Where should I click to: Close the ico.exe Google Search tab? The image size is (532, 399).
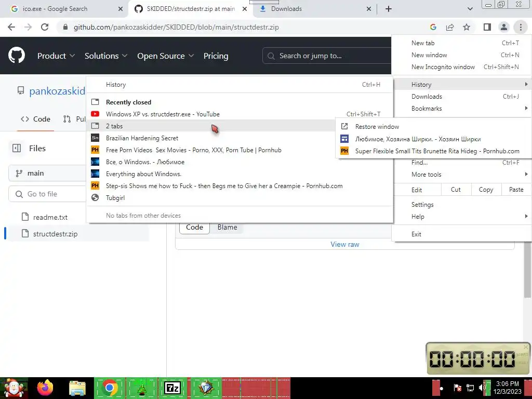pyautogui.click(x=120, y=9)
